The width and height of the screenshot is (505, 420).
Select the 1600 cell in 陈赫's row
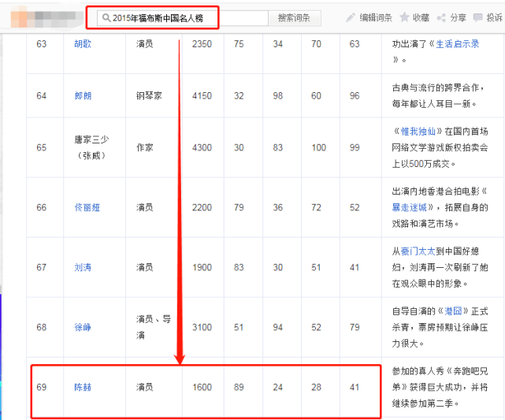coord(202,388)
